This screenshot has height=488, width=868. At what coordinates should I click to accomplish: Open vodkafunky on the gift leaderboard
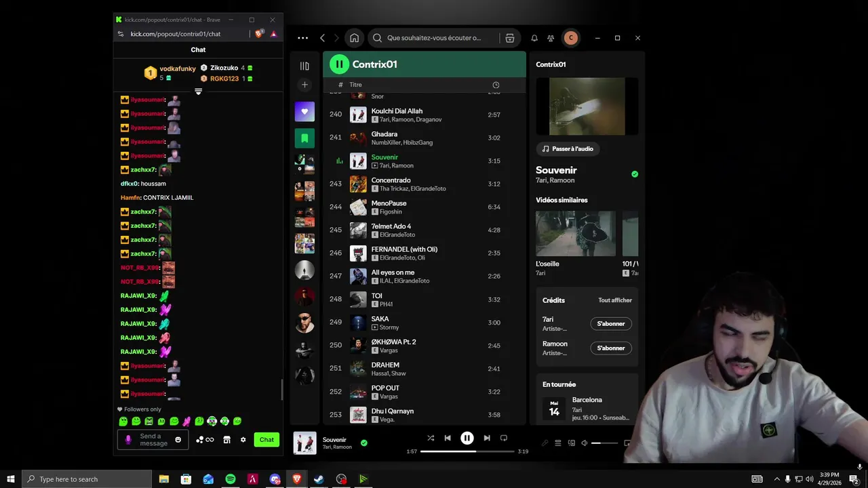pos(178,68)
